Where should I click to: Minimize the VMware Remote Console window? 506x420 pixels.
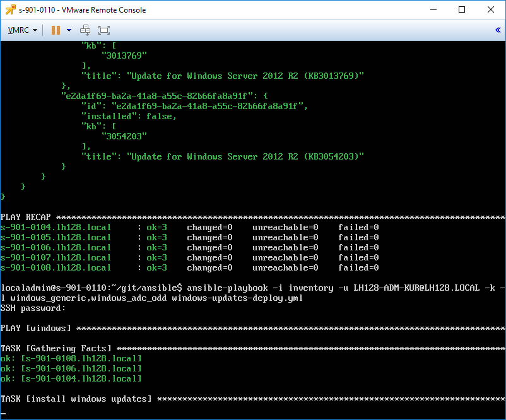coord(433,9)
